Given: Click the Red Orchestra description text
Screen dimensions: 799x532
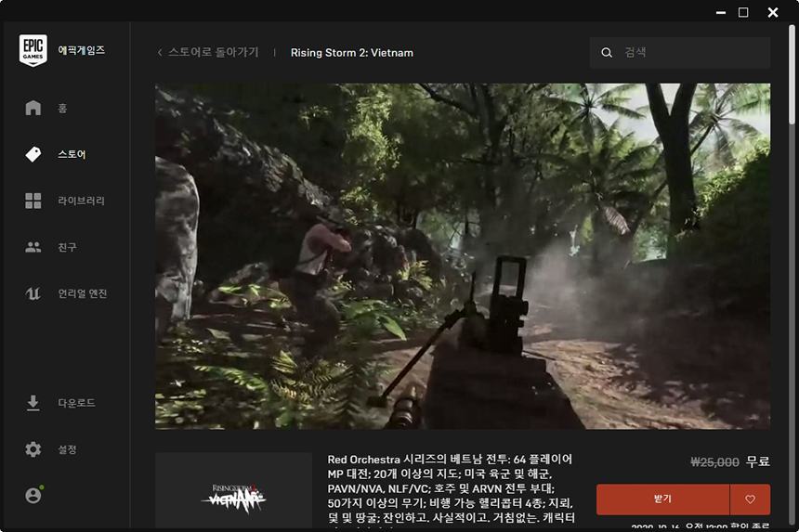Looking at the screenshot, I should tap(452, 488).
